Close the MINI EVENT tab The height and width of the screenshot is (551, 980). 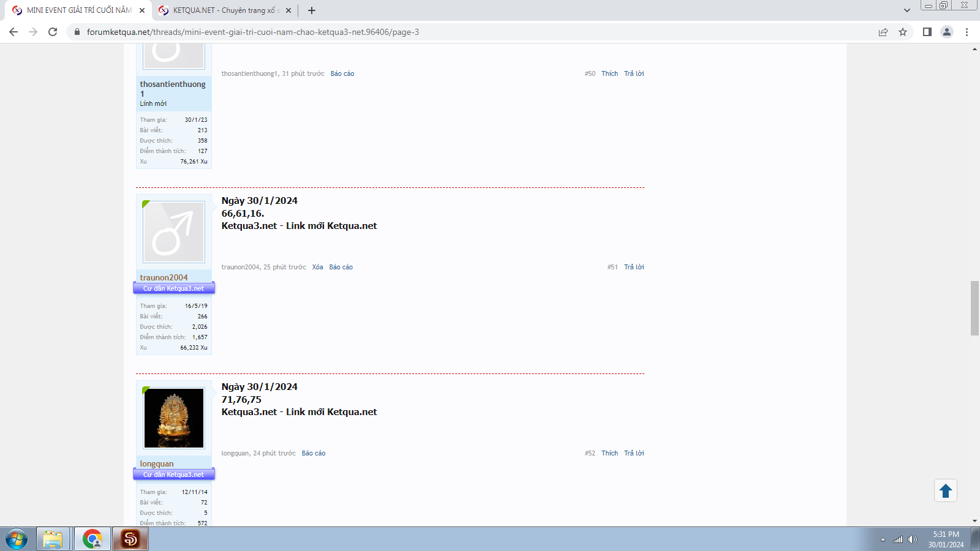(x=142, y=10)
